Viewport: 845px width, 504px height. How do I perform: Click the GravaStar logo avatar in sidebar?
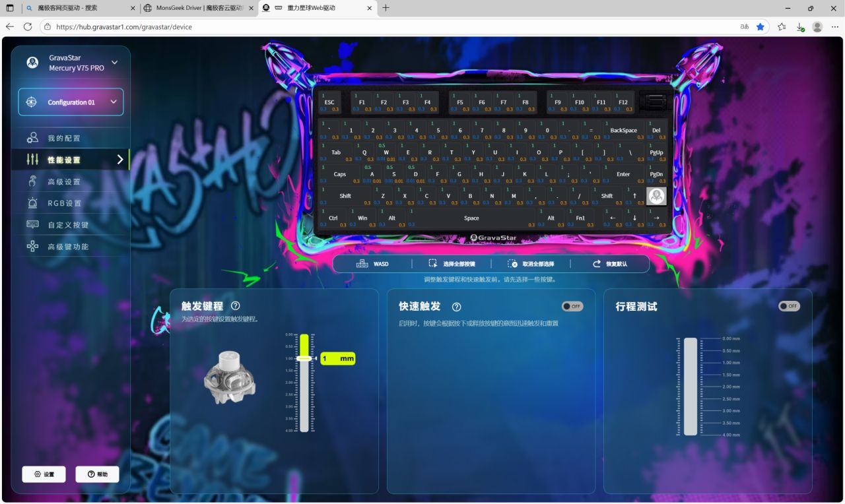pos(32,63)
